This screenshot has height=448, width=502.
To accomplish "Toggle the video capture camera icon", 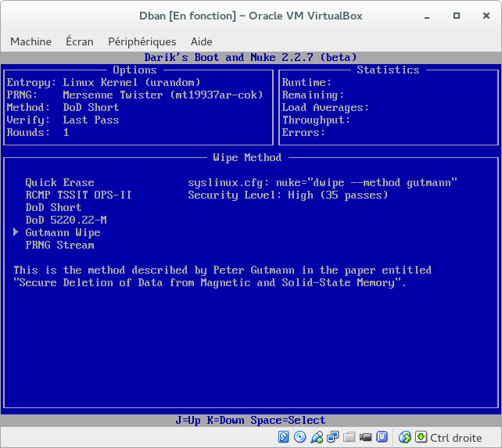I will point(365,437).
